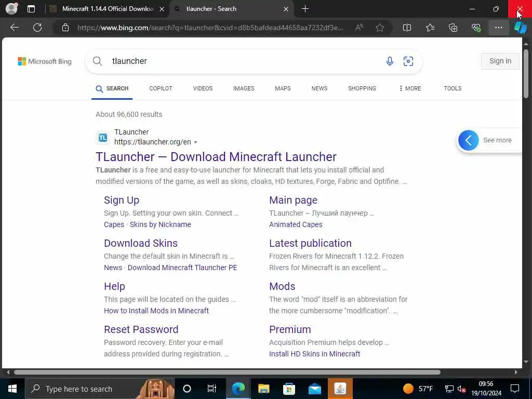Open the Animated Capes link
Screen dimensions: 532x399
pyautogui.click(x=296, y=224)
